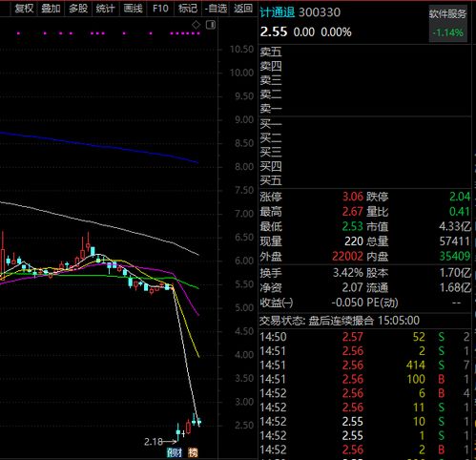Activate the 画线 drawing tool

point(133,9)
